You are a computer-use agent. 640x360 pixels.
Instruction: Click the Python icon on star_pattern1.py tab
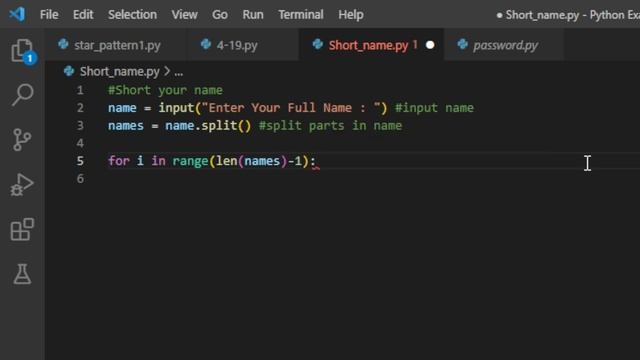coord(63,44)
